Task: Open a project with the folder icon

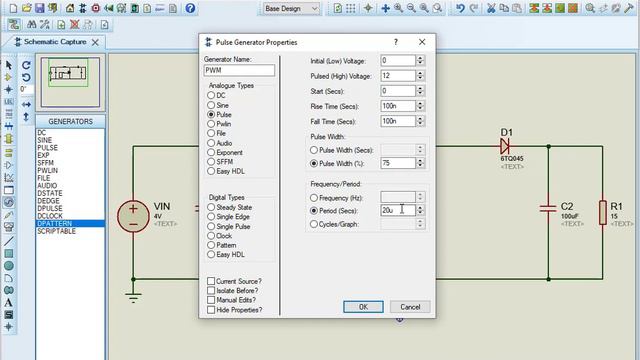Action: point(27,8)
